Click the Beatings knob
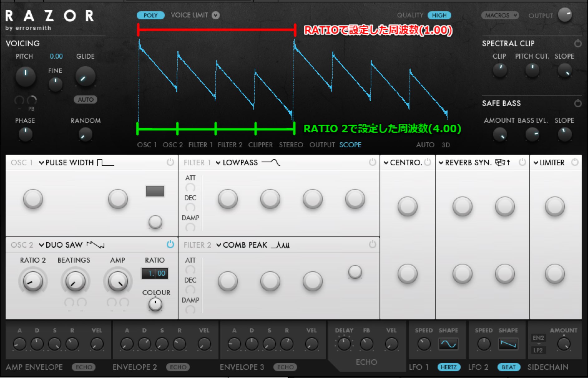The image size is (588, 378). (75, 281)
